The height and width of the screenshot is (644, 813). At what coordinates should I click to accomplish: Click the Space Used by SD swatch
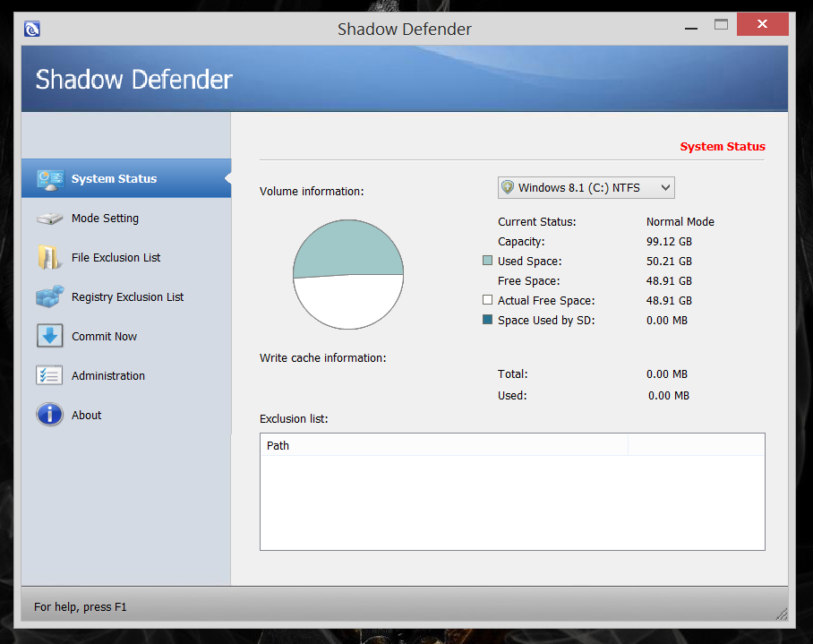pos(487,320)
